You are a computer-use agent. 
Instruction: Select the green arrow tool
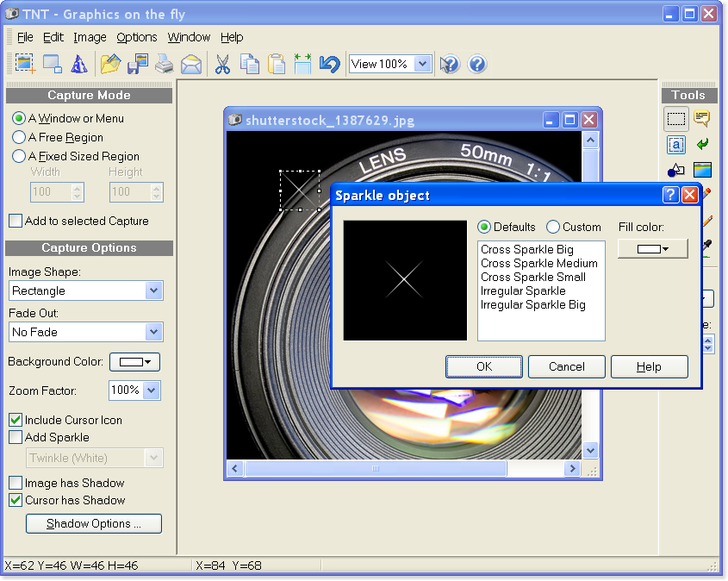(702, 144)
